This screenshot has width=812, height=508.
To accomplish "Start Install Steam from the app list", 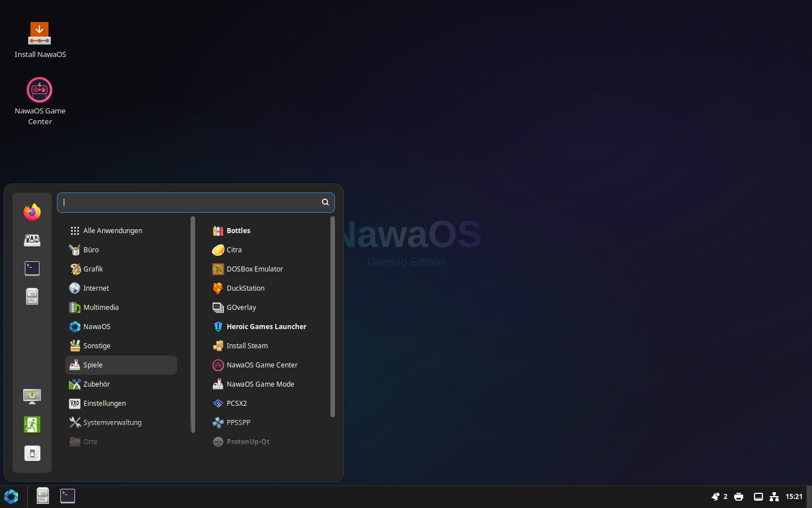I will [x=247, y=346].
